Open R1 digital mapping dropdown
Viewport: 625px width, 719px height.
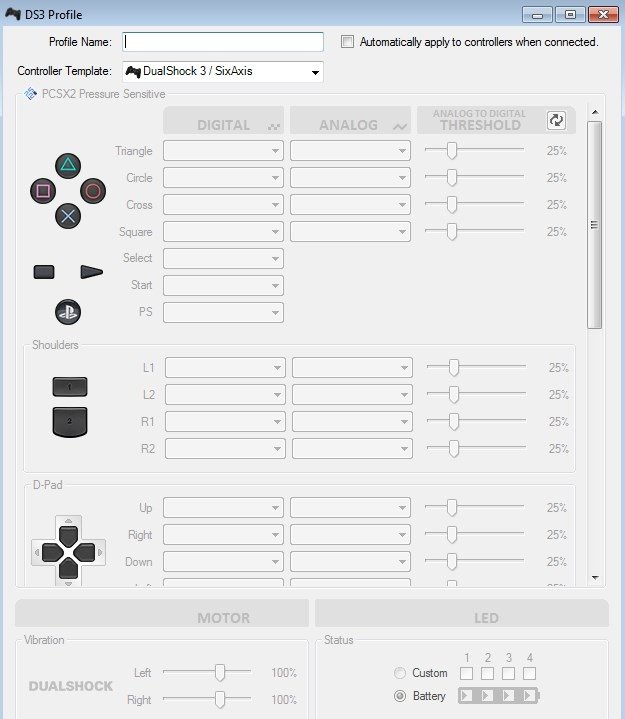(225, 421)
